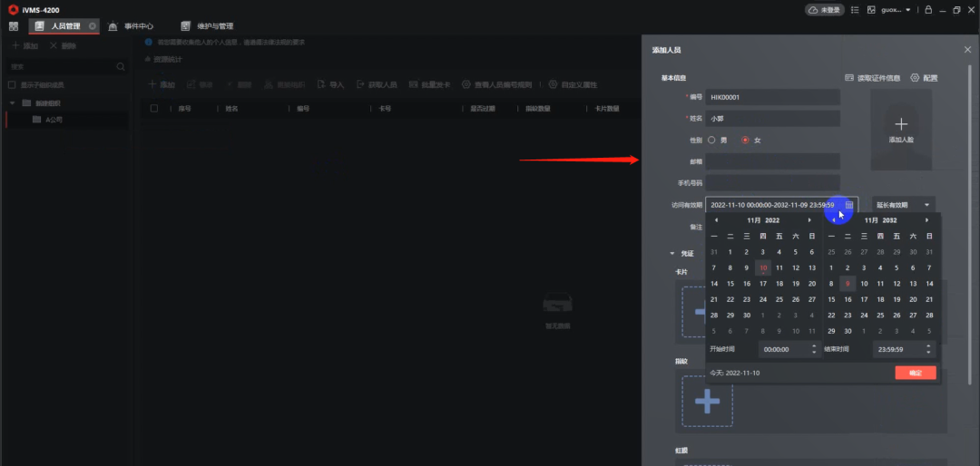Open the 延长有效期 dropdown

point(903,206)
